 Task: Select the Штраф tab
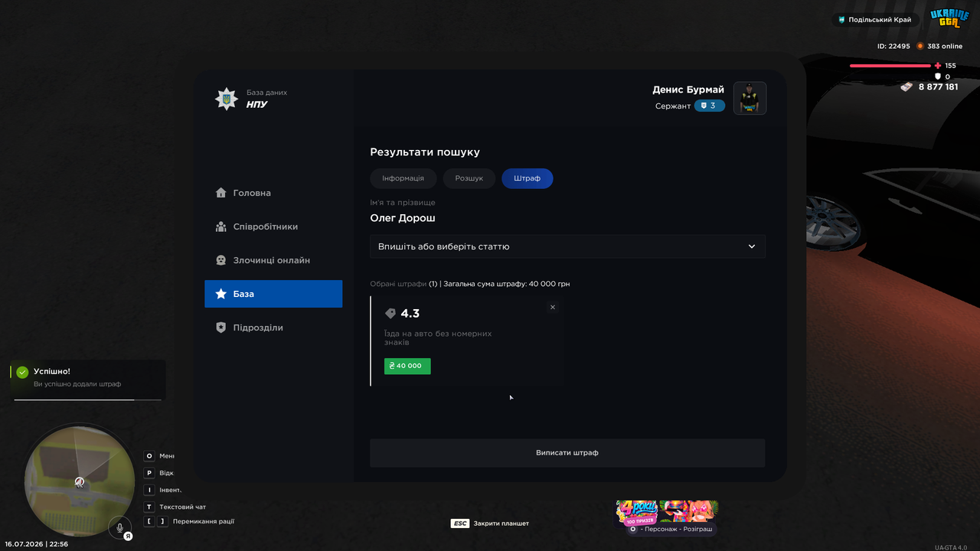click(528, 178)
